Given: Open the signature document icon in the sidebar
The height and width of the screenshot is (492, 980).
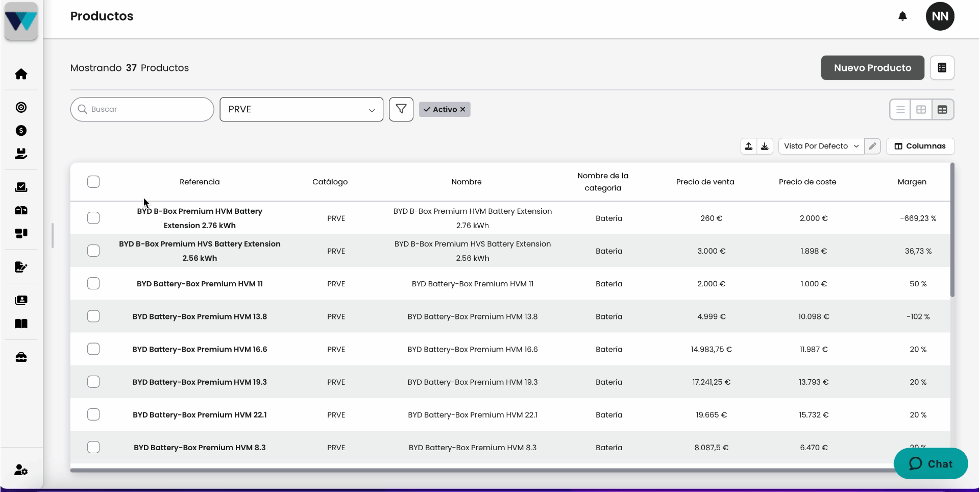Looking at the screenshot, I should point(21,267).
